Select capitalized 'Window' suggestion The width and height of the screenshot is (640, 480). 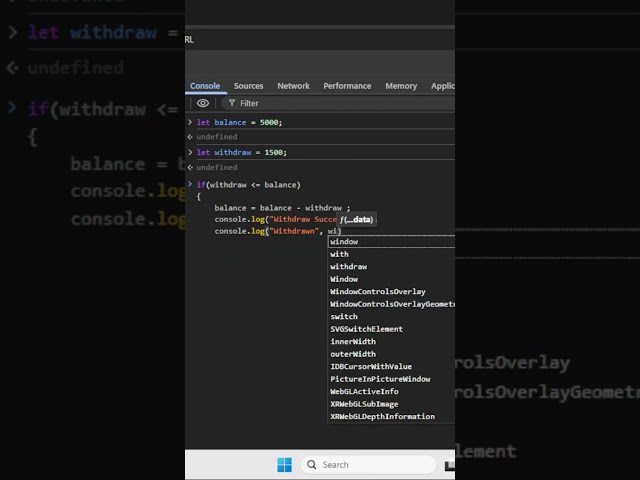tap(391, 279)
